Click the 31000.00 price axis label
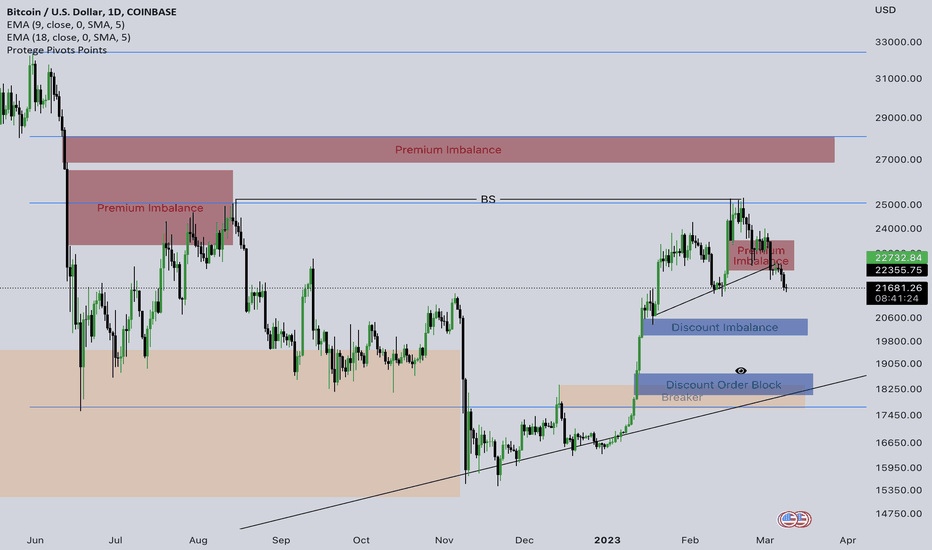 (898, 78)
